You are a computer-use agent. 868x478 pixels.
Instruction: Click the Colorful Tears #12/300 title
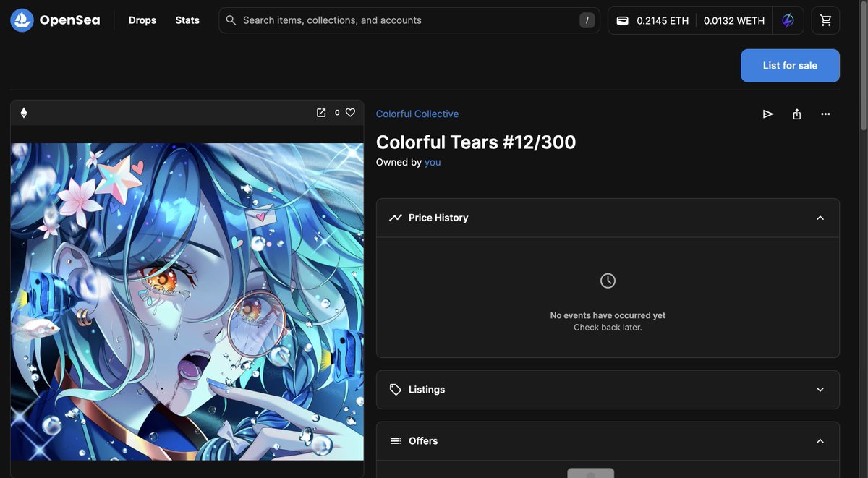(476, 142)
